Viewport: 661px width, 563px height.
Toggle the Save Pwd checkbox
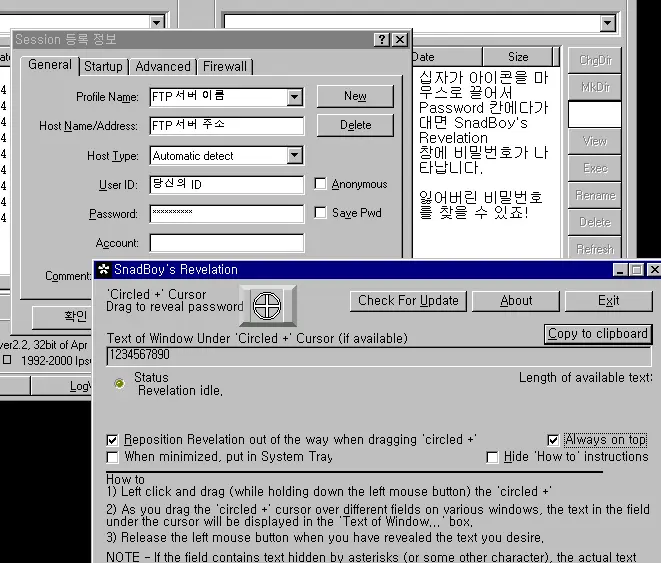pos(320,213)
